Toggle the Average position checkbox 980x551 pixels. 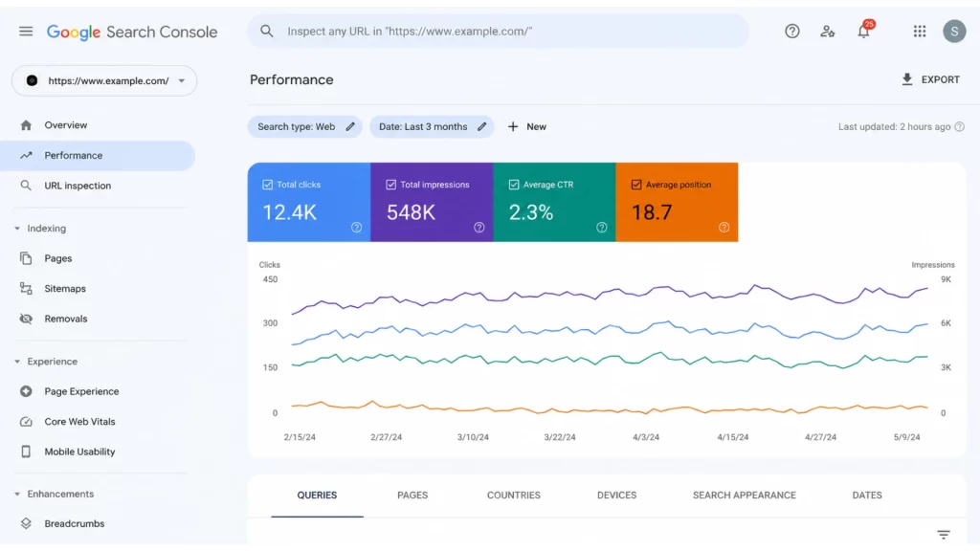[x=636, y=185]
